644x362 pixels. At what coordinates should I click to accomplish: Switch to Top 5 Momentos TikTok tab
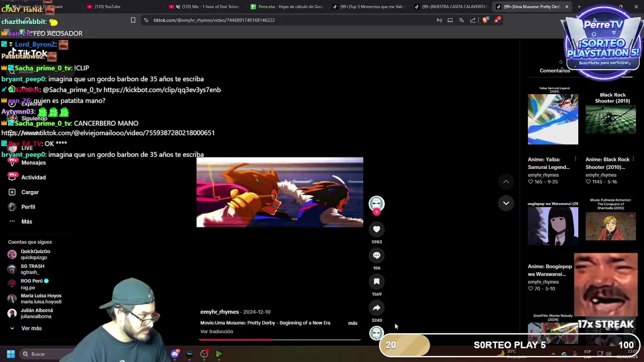[x=369, y=7]
